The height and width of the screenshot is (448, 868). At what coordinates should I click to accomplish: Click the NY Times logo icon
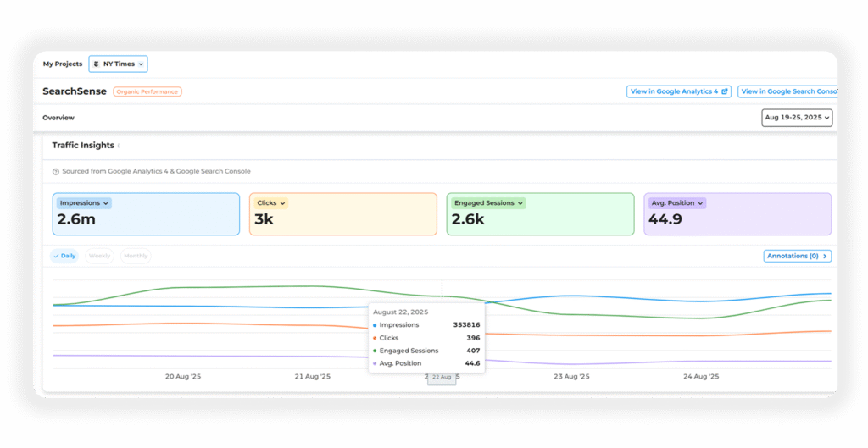pyautogui.click(x=97, y=64)
